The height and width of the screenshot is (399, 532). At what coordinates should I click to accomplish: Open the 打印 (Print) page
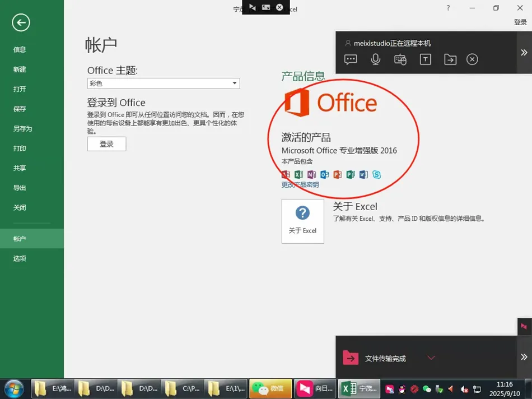tap(20, 149)
